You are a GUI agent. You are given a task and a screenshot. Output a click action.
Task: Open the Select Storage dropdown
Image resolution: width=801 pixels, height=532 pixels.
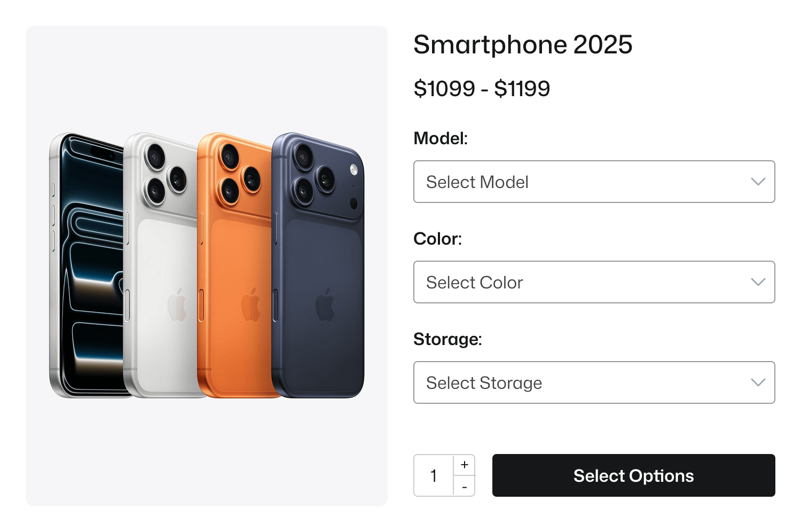(587, 382)
